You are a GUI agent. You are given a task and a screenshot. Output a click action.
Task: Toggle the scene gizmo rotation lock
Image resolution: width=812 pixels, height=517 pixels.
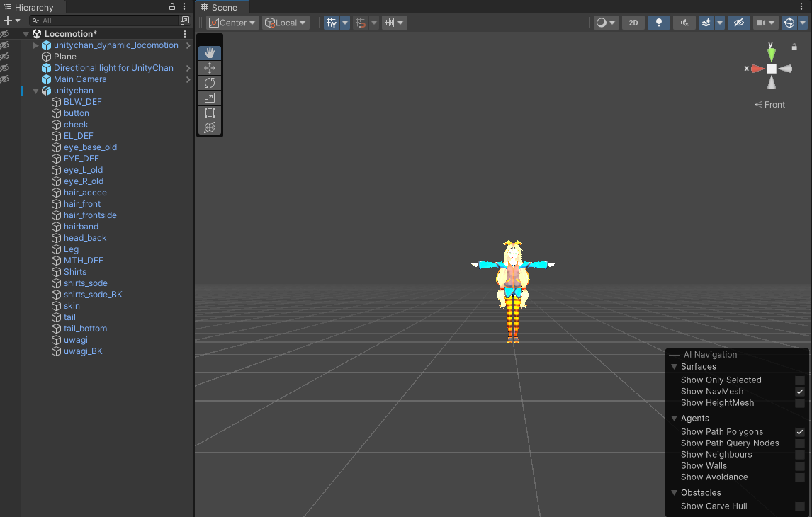(x=794, y=47)
